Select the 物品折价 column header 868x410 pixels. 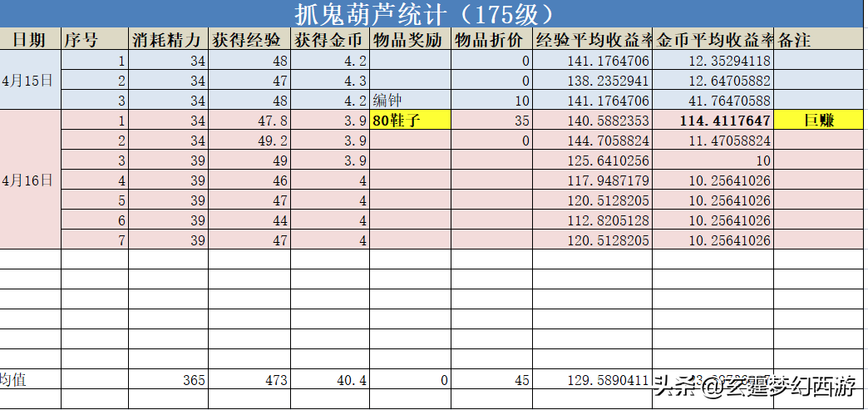[x=491, y=40]
